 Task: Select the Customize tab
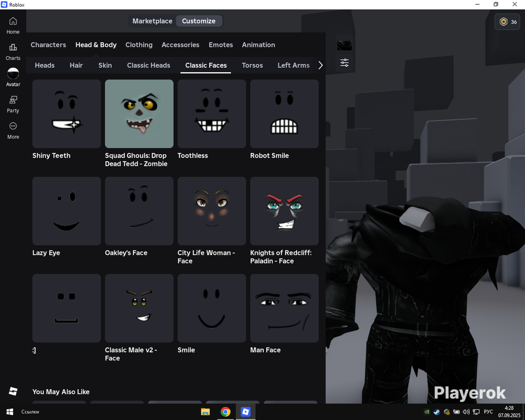coord(199,21)
